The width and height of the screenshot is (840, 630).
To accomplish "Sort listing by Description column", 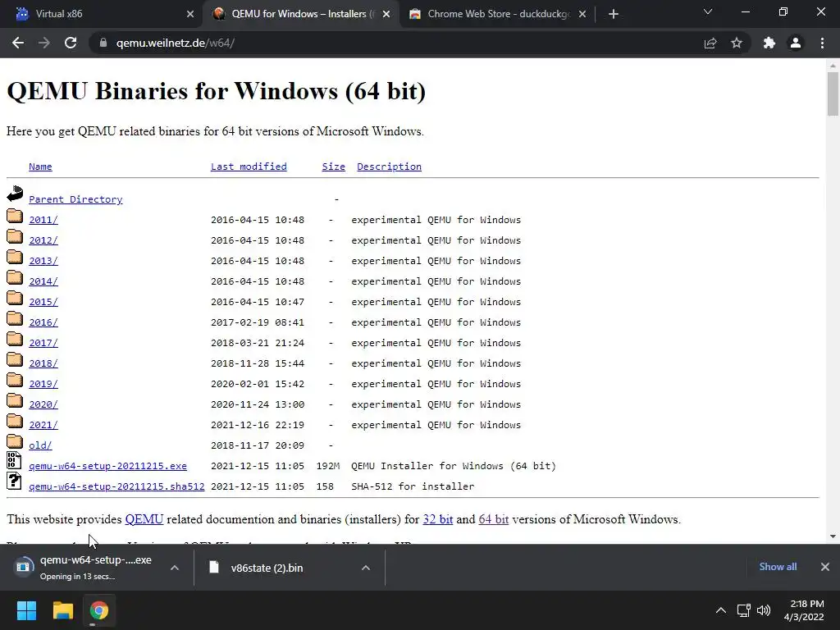I will 389,167.
